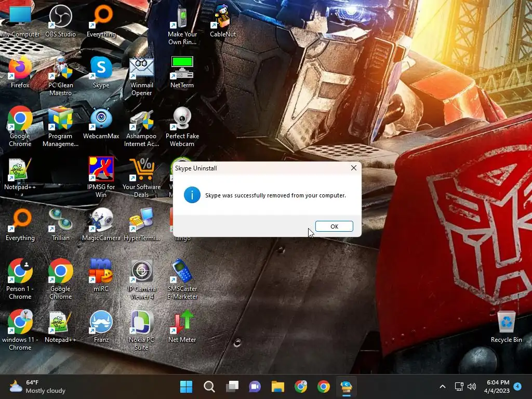Select Firefox desktop shortcut
532x399 pixels.
20,72
